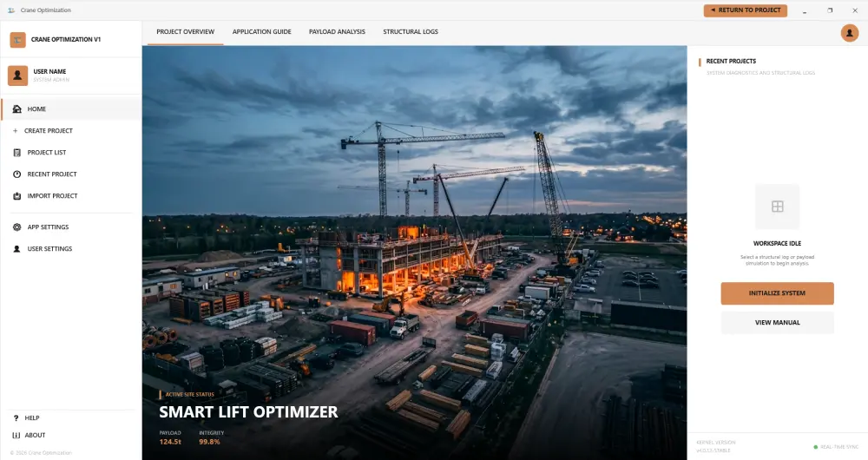This screenshot has width=868, height=460.
Task: Click the Recent Projects heading
Action: click(x=731, y=62)
